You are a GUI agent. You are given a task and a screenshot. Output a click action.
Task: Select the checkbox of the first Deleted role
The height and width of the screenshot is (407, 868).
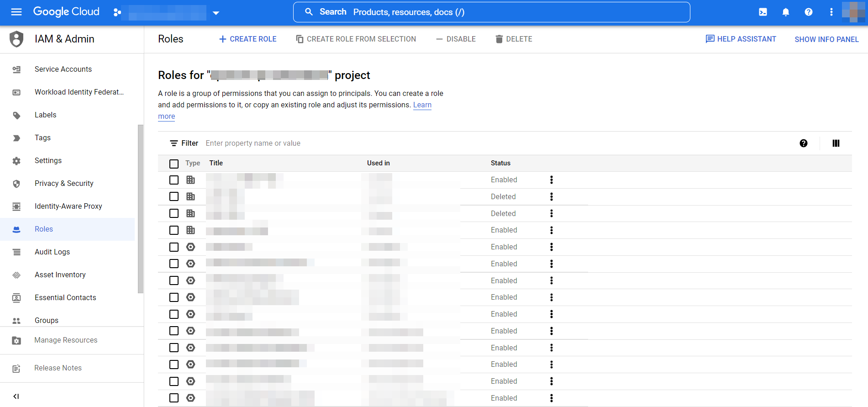coord(174,197)
